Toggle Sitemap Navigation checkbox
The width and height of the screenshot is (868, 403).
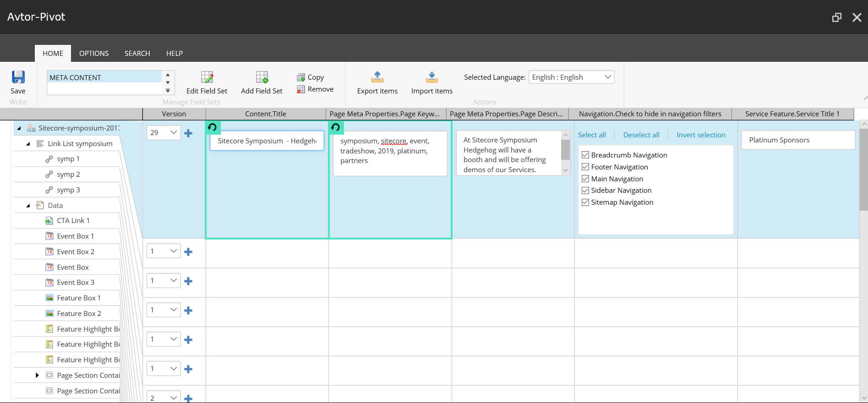(585, 202)
